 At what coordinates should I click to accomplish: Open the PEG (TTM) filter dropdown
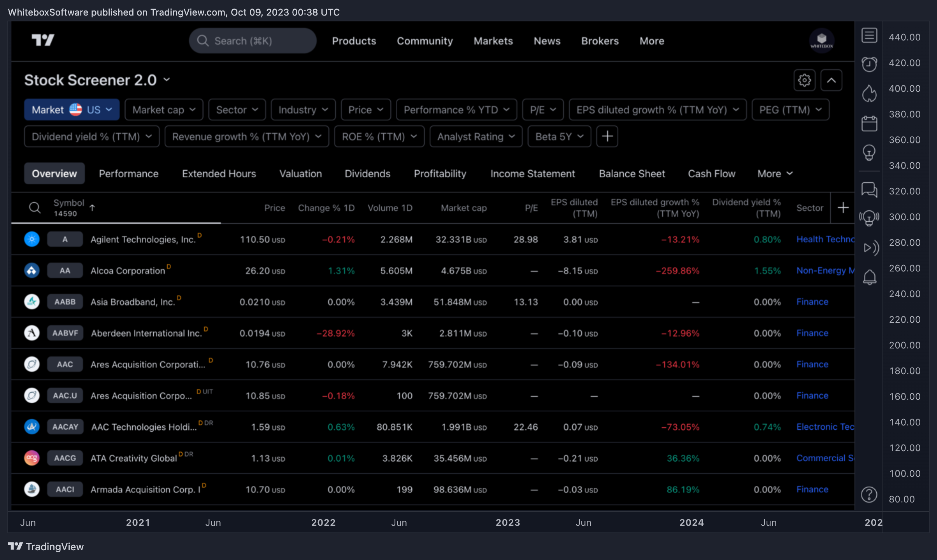(790, 110)
